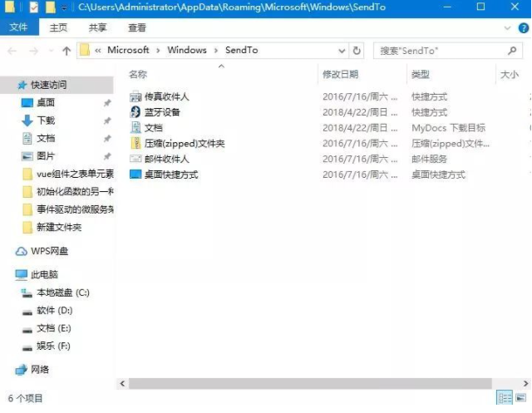Select the compressed zipped folder (压缩) icon
Screen dimensions: 532x413
coord(136,144)
